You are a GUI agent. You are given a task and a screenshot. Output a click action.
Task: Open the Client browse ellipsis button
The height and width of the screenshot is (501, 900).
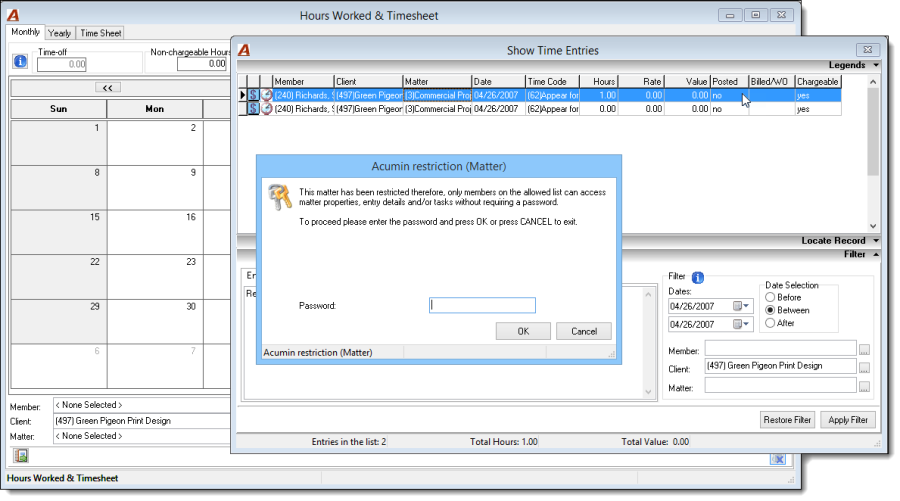click(864, 368)
